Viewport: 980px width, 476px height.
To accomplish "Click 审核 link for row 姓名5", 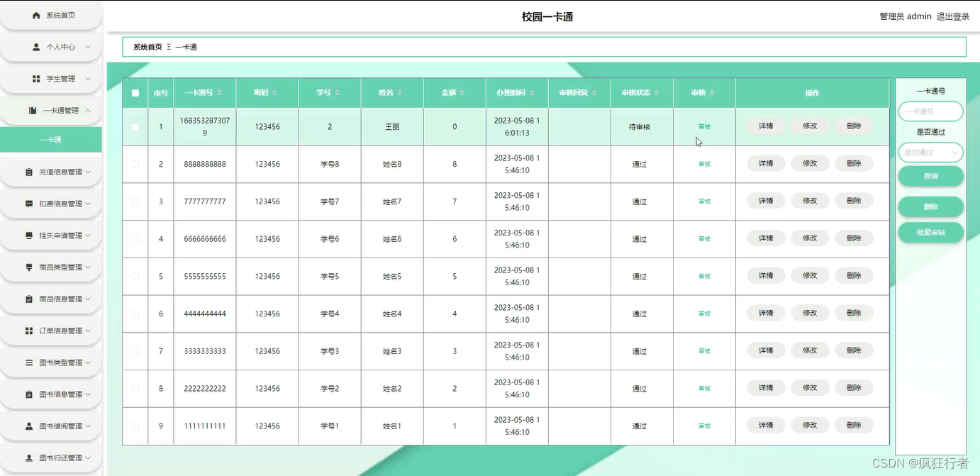I will pos(704,277).
